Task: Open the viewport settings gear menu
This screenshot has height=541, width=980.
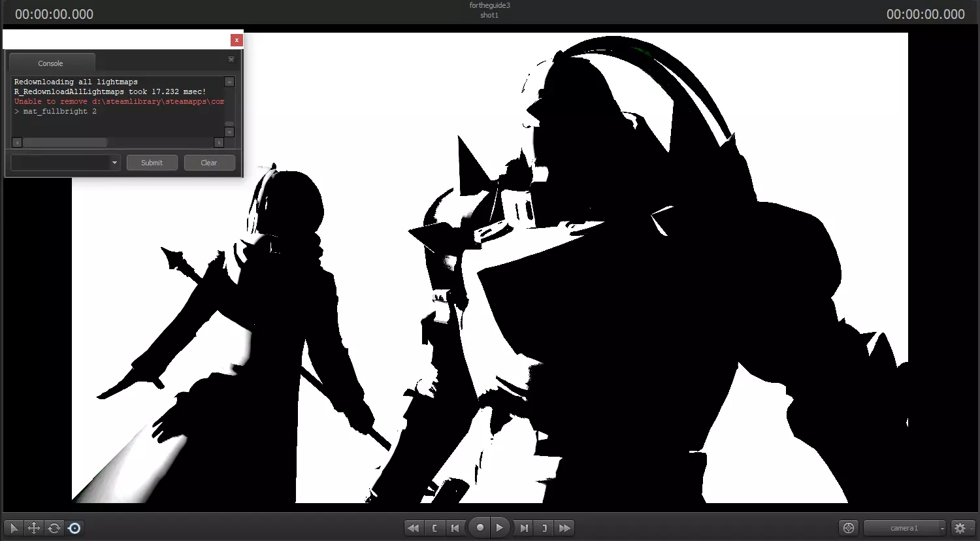Action: click(960, 528)
